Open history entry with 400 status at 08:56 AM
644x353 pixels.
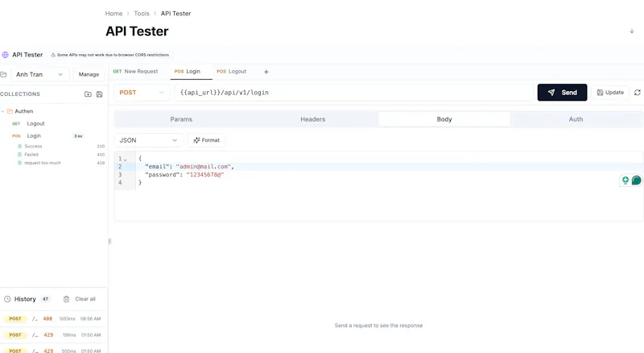click(x=53, y=319)
